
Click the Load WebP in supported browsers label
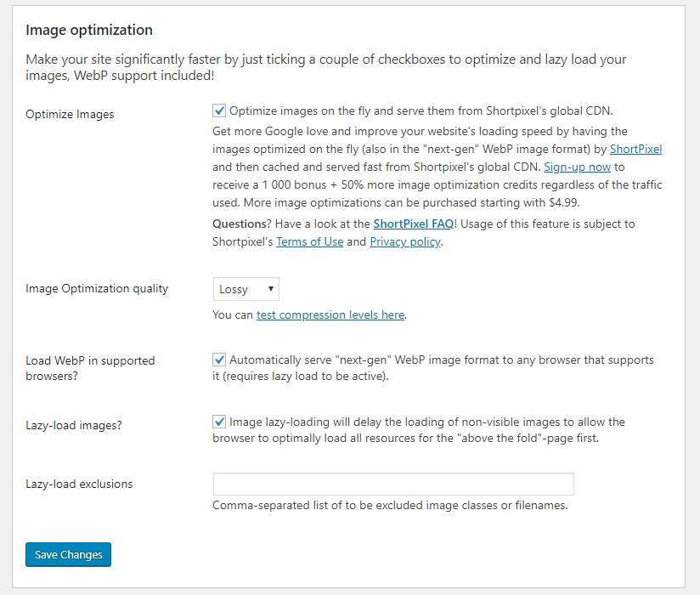click(90, 366)
